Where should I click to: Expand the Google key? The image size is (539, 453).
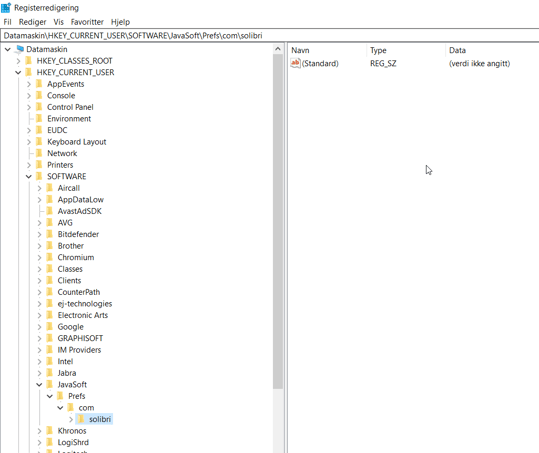[x=39, y=327]
